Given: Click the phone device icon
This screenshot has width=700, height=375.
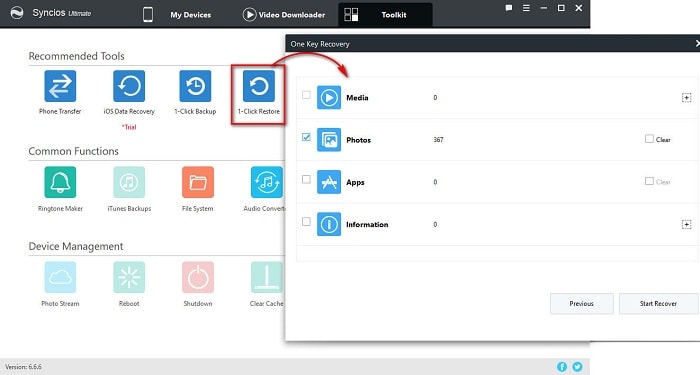Looking at the screenshot, I should click(x=148, y=14).
